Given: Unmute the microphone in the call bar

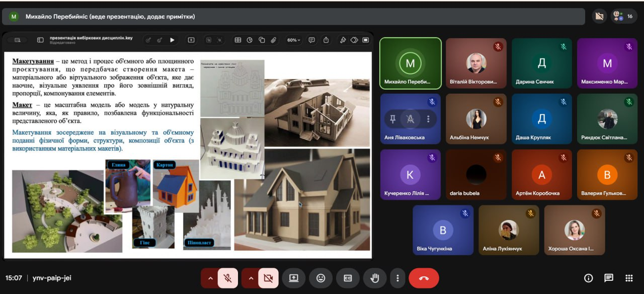Looking at the screenshot, I should click(227, 278).
